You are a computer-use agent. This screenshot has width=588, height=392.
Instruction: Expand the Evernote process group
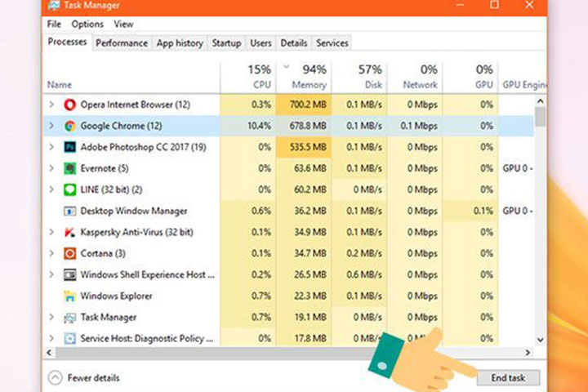pos(51,168)
